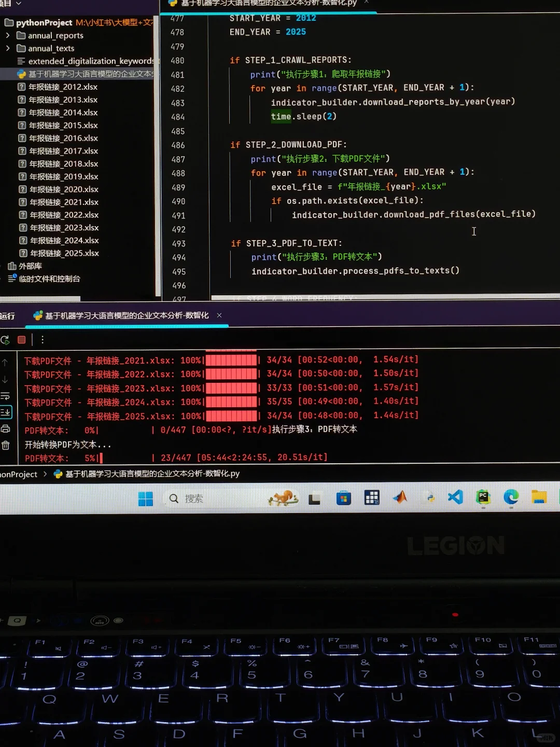Switch to PyCharm on taskbar
The image size is (560, 747).
coord(483,497)
